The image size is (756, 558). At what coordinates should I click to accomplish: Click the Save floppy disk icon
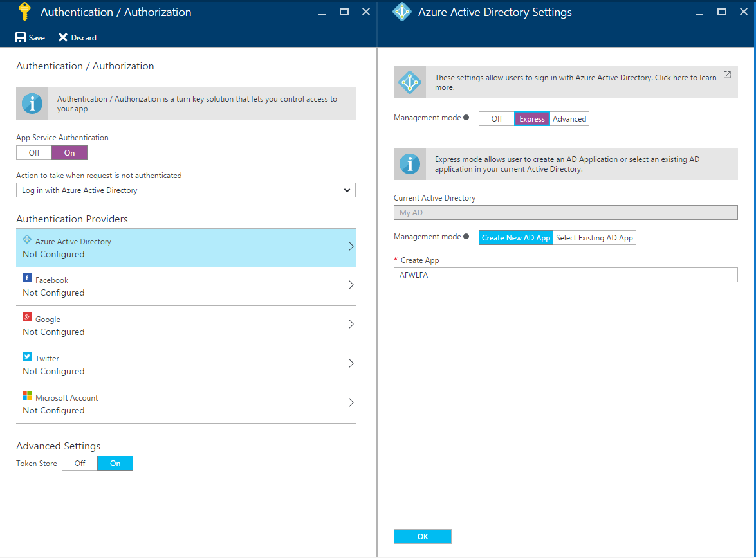point(20,37)
